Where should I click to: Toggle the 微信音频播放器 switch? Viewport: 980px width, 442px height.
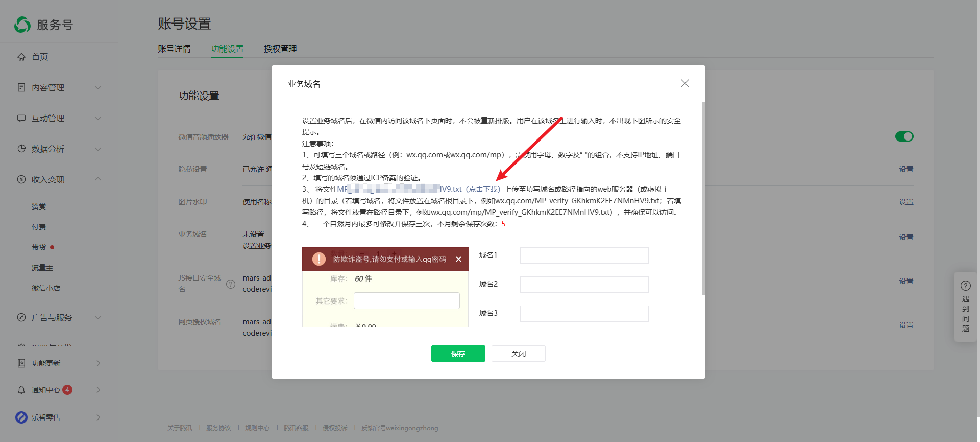point(904,136)
